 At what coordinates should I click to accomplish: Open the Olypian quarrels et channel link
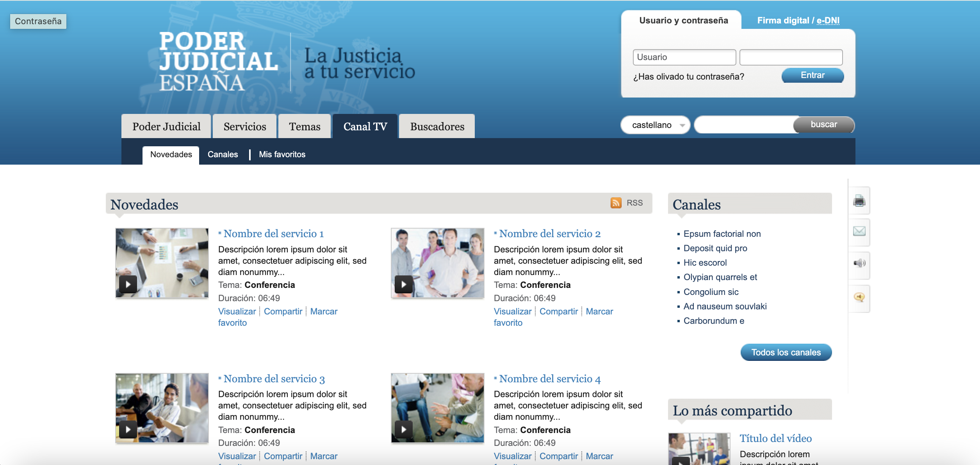click(720, 277)
